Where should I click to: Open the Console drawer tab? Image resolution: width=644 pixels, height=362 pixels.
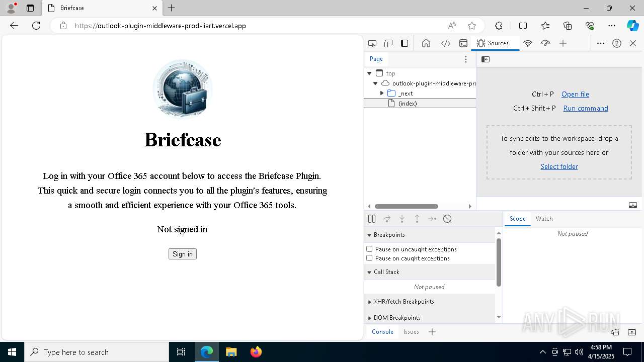[382, 332]
